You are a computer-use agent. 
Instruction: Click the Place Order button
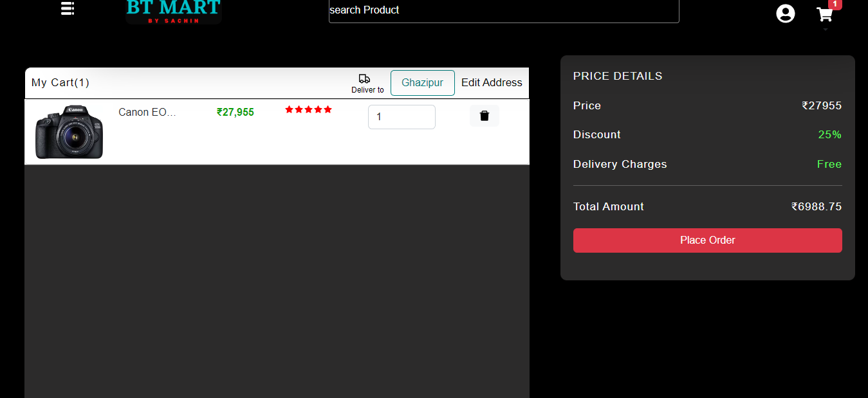tap(707, 240)
